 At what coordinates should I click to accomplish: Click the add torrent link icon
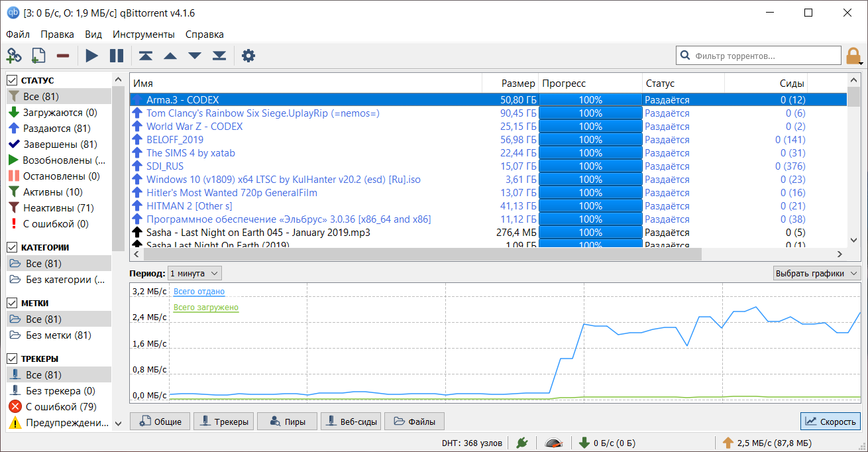tap(14, 56)
